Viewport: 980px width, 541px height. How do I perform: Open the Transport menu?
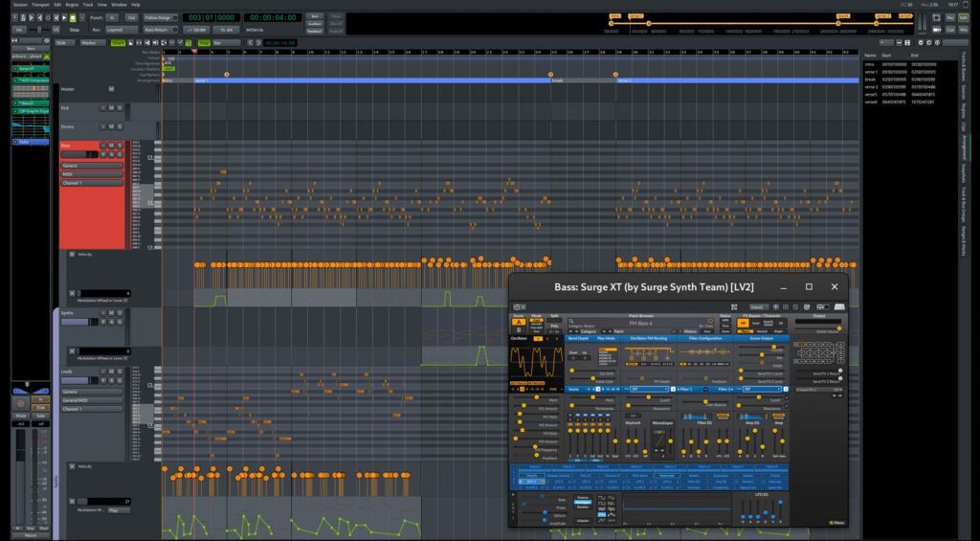click(x=40, y=5)
